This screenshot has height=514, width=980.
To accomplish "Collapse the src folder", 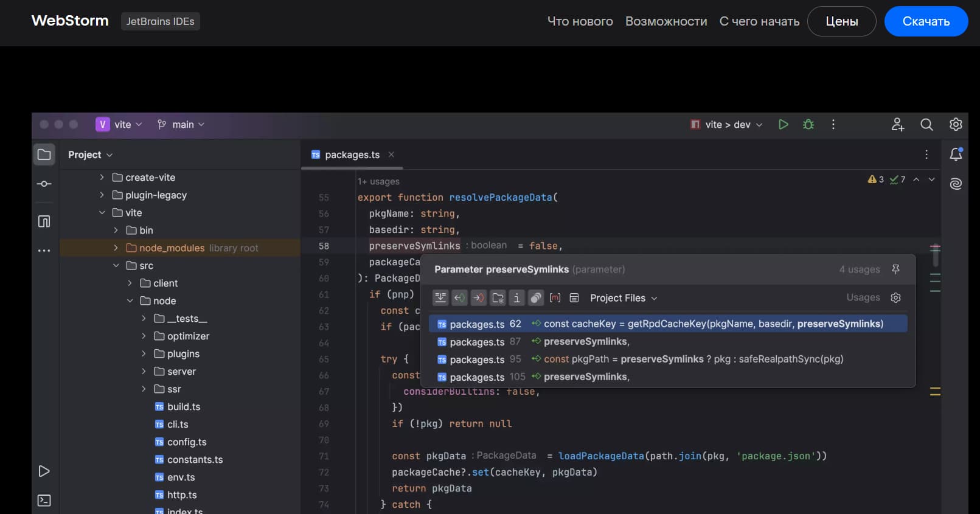I will click(x=116, y=266).
